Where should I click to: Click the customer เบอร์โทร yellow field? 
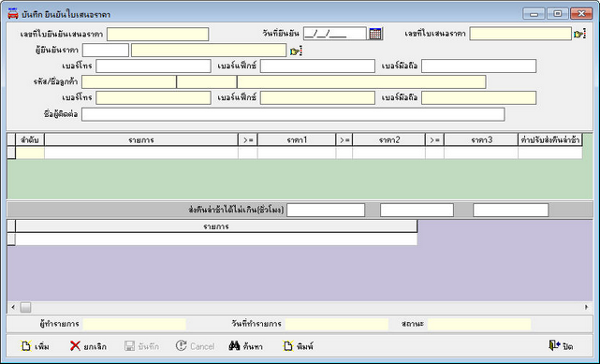pos(154,97)
